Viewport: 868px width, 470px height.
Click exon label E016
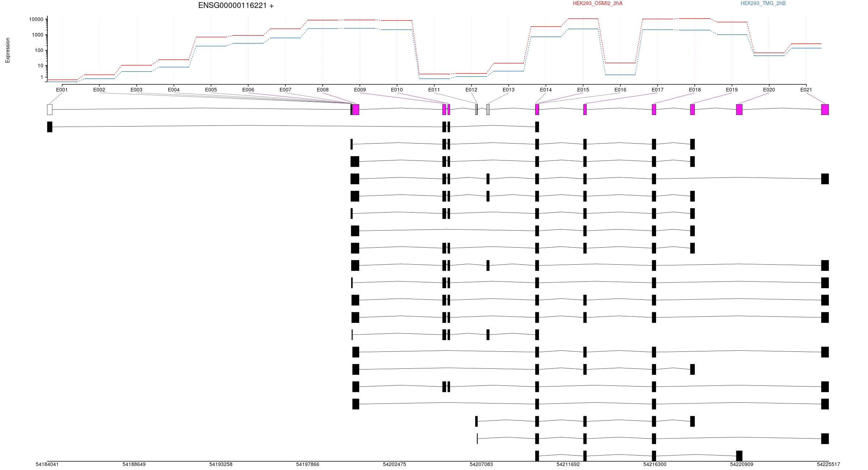tap(620, 90)
